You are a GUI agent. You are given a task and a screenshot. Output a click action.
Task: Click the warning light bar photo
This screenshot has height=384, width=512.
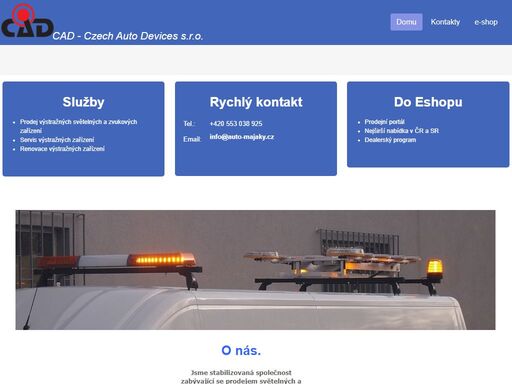(255, 270)
